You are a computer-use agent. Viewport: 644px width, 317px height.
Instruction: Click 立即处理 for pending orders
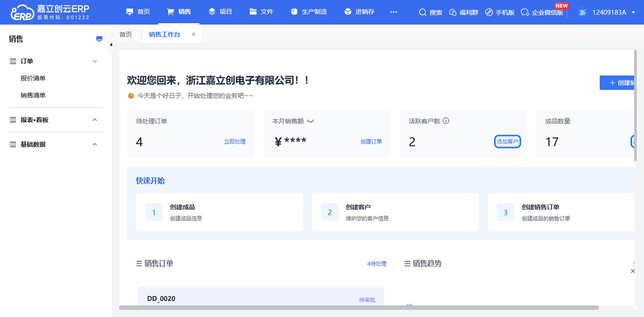(235, 142)
